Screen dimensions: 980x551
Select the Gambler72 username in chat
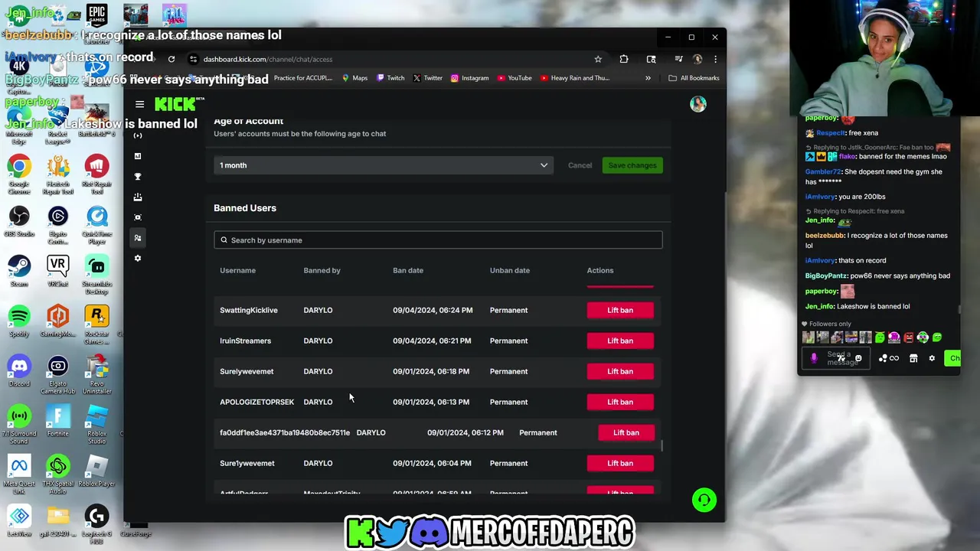(x=823, y=171)
